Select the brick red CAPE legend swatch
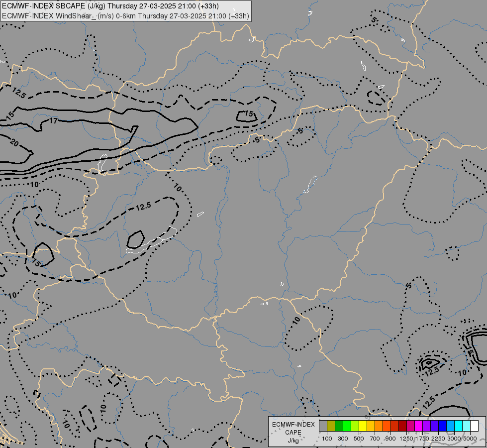 [395, 426]
